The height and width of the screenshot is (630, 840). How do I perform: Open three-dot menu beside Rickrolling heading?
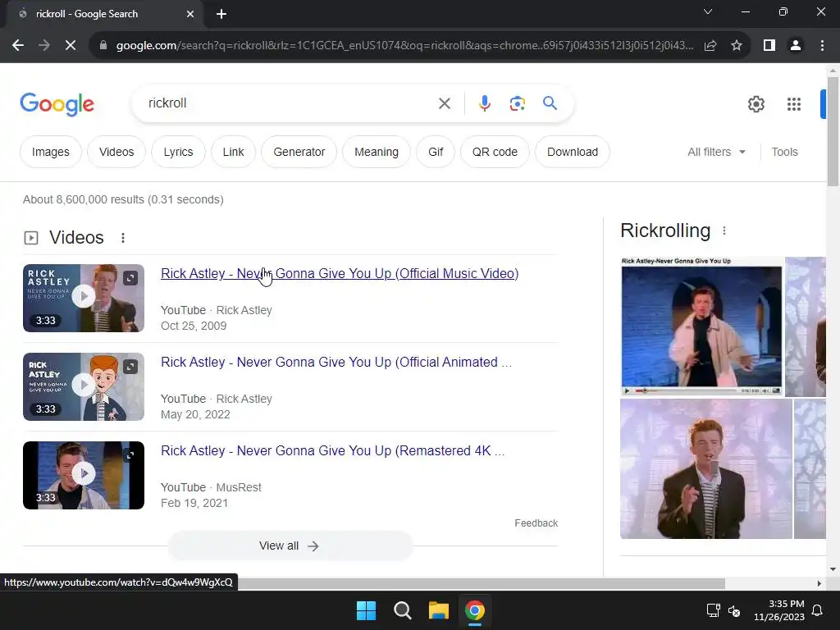(x=724, y=231)
